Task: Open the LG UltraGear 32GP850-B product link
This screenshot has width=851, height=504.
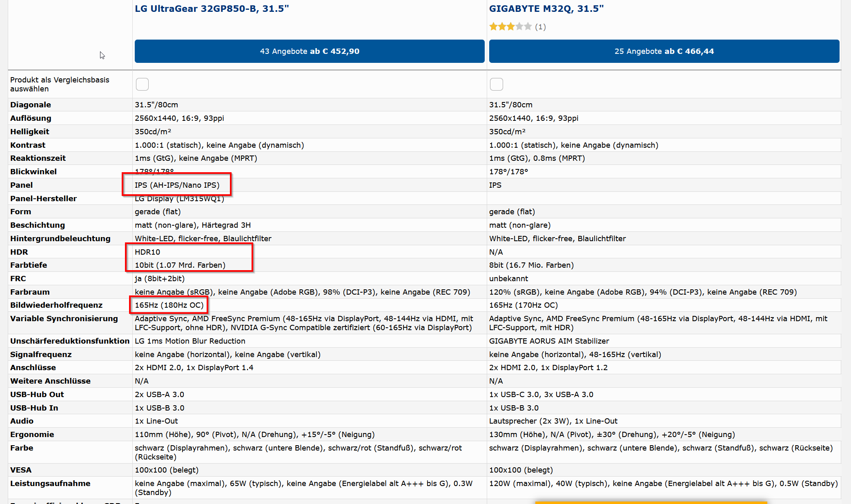Action: [212, 9]
